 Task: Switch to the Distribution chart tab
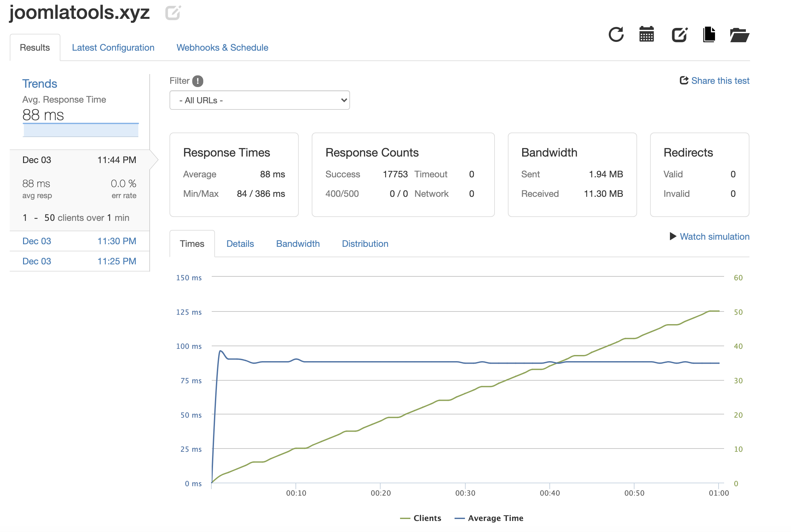[x=365, y=244]
